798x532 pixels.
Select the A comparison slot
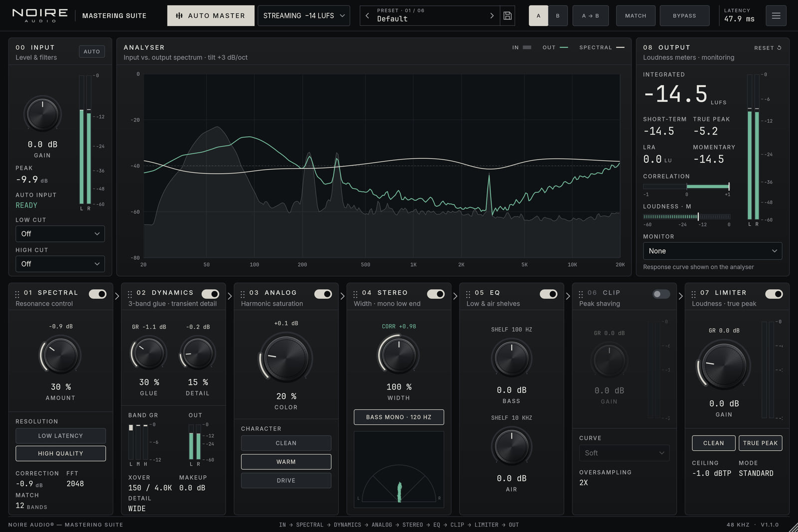click(538, 15)
